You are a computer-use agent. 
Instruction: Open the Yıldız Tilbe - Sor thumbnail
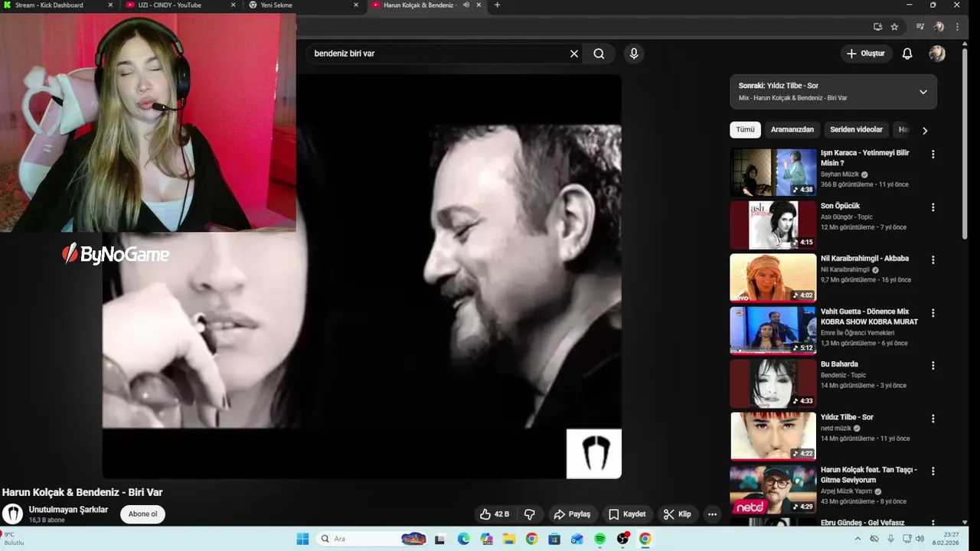point(773,436)
